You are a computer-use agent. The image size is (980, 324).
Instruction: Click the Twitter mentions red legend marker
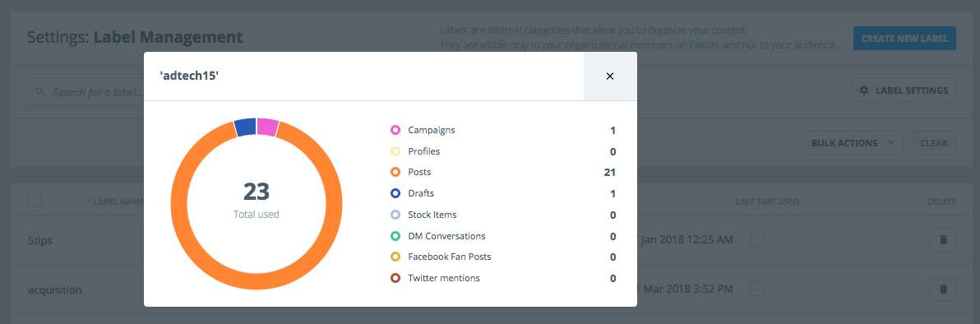(x=395, y=278)
